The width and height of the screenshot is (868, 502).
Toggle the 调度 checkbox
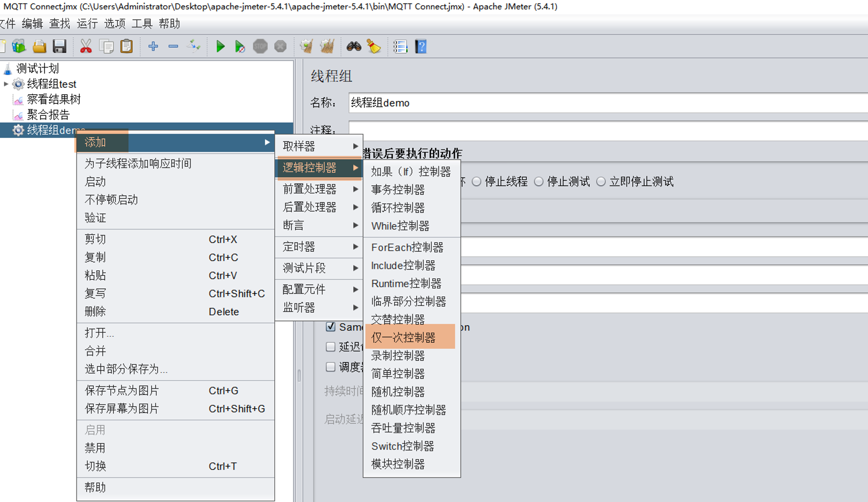331,367
